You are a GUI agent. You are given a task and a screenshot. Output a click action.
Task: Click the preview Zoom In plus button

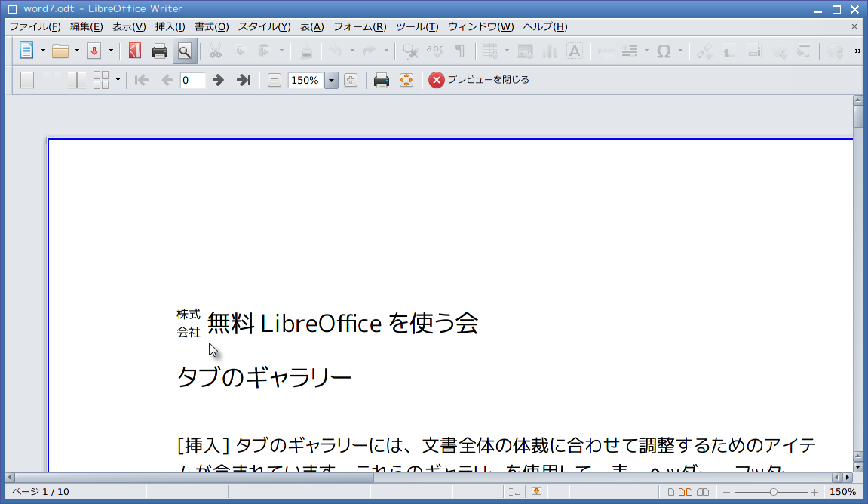coord(351,80)
